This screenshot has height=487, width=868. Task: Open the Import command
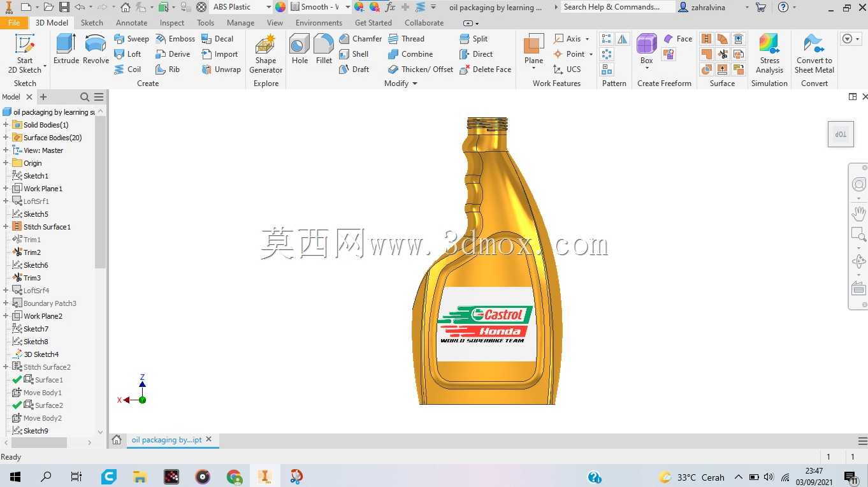(220, 54)
